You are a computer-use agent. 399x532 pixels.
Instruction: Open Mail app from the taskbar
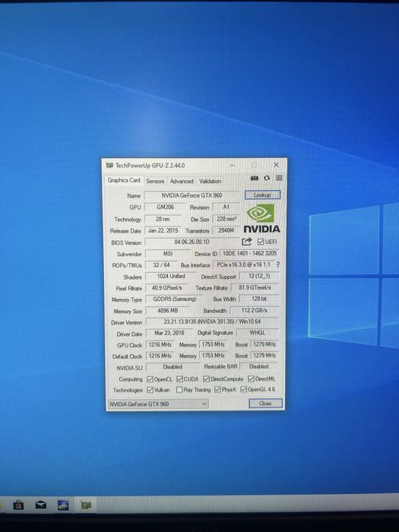41,505
